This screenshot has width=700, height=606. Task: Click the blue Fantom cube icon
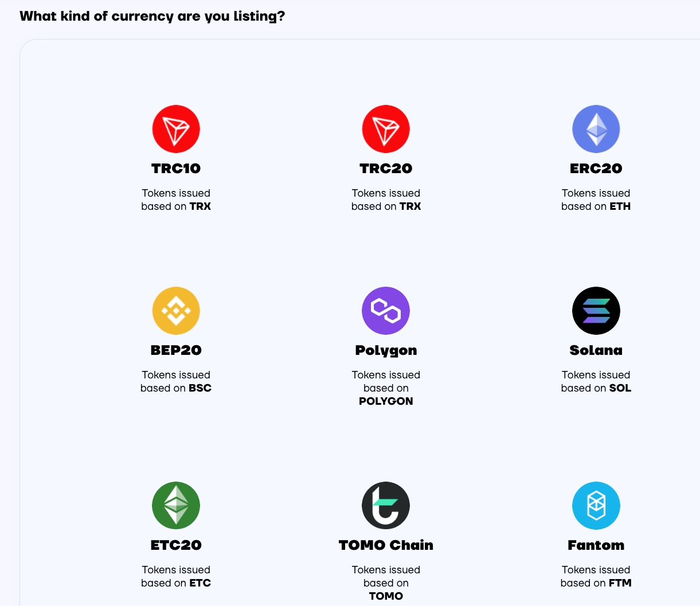596,506
